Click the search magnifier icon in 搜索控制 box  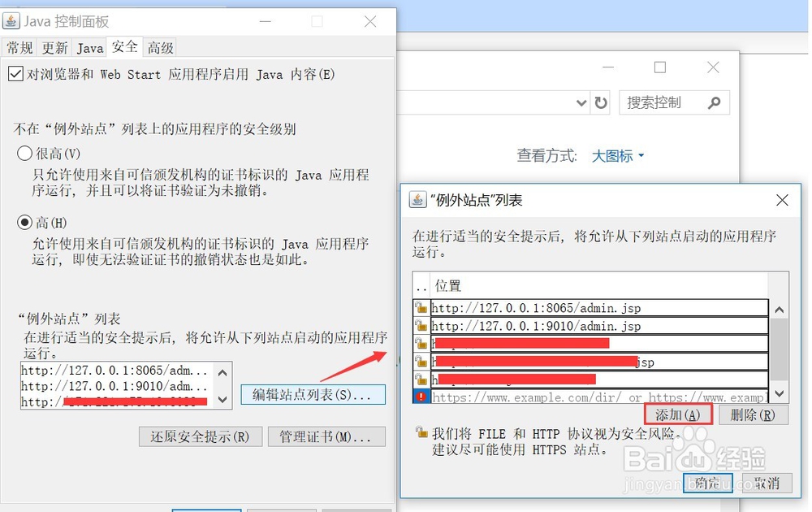tap(714, 102)
